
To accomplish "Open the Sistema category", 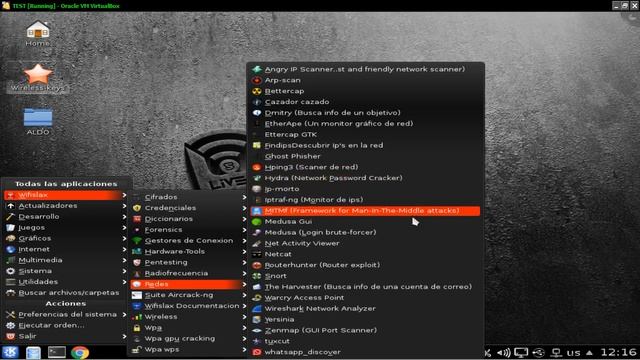I will point(66,271).
